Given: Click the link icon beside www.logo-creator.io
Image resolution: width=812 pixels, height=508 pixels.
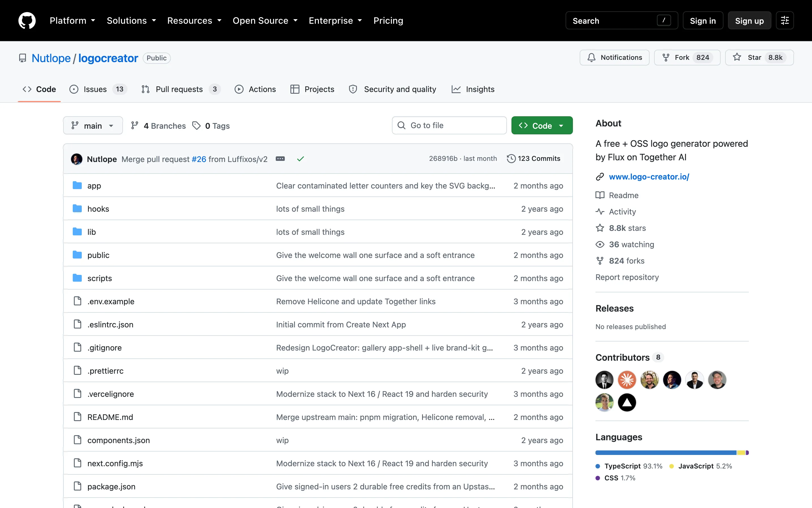Looking at the screenshot, I should click(x=600, y=177).
